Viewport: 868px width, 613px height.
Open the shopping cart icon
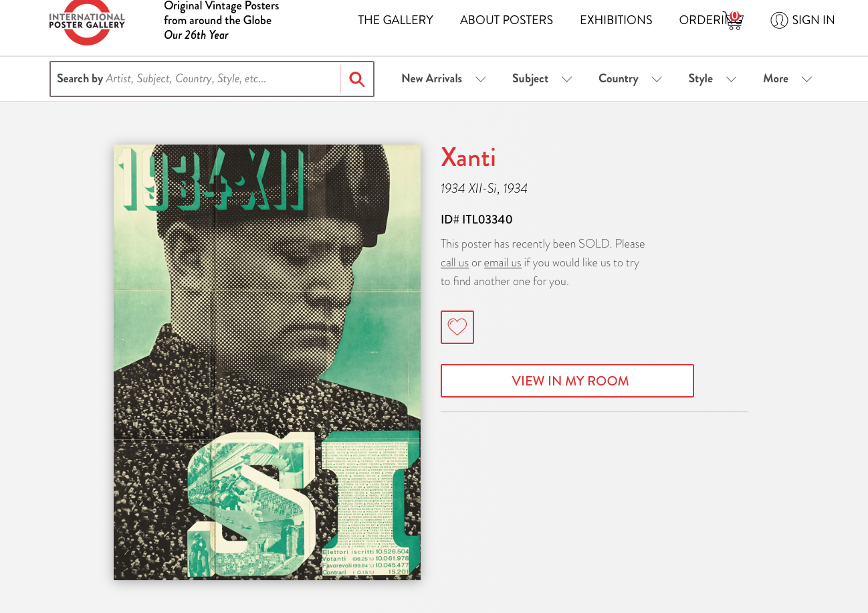point(733,21)
